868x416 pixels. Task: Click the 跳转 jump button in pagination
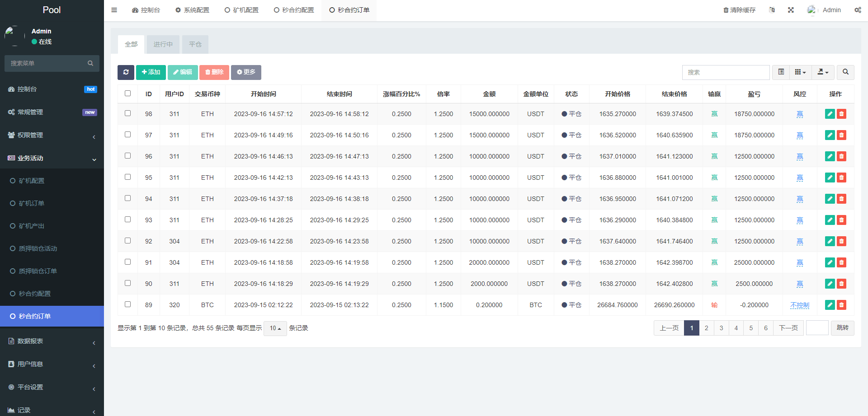842,328
